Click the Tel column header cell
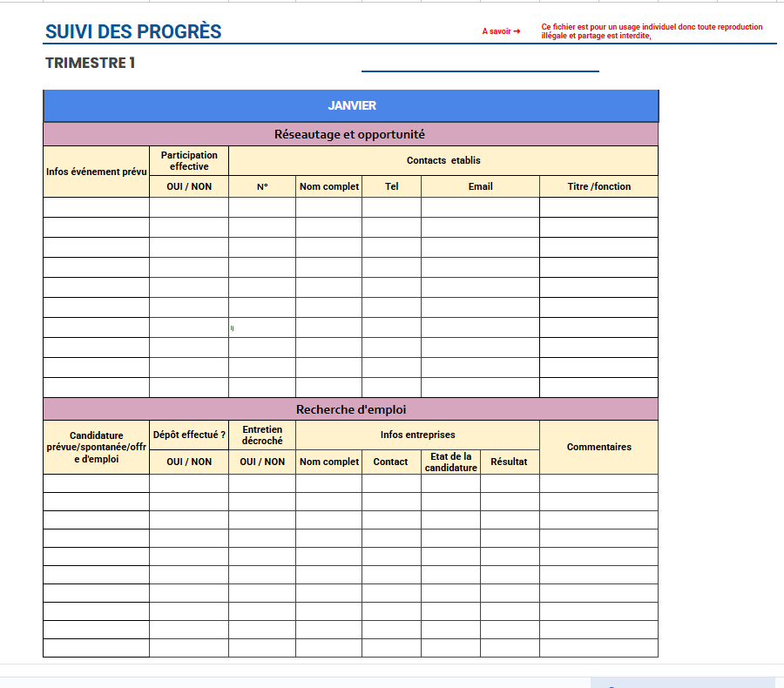The height and width of the screenshot is (688, 784). (x=391, y=186)
